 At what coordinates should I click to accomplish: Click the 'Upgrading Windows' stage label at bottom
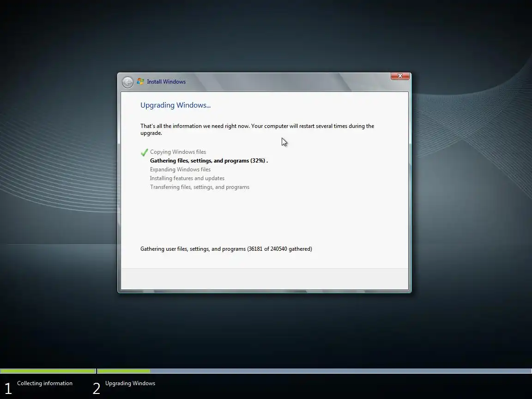[x=130, y=383]
